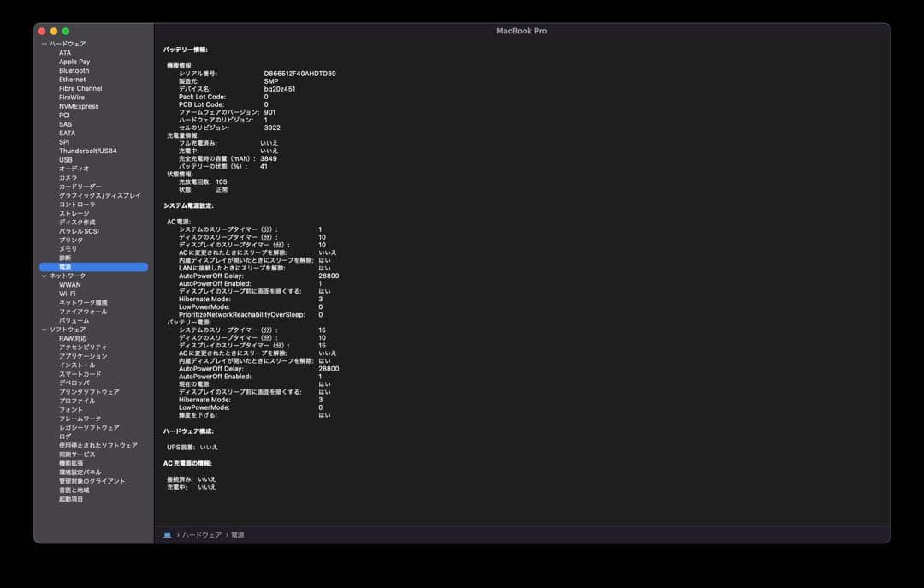Select the highlighted 電源 sidebar item
This screenshot has width=924, height=588.
pyautogui.click(x=65, y=267)
